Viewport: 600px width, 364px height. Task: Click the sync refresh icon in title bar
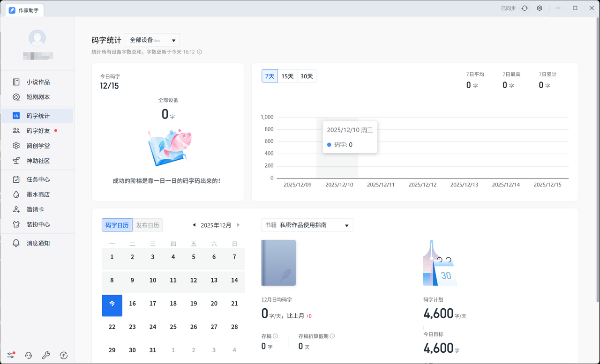tap(524, 8)
